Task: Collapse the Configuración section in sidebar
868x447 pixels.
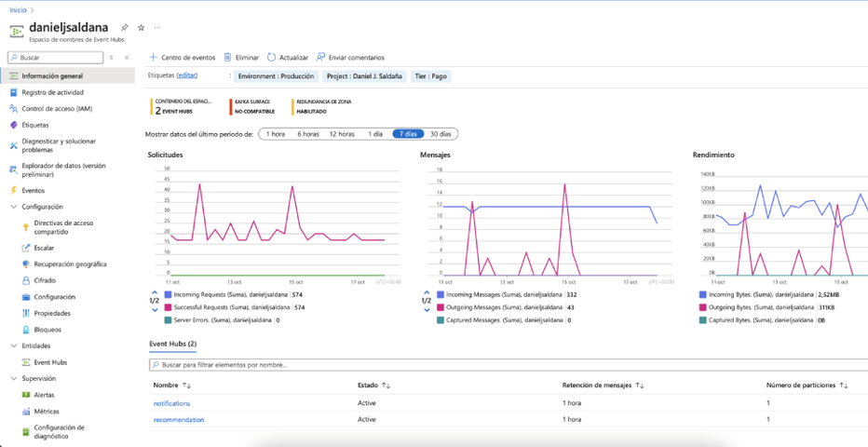Action: 14,207
